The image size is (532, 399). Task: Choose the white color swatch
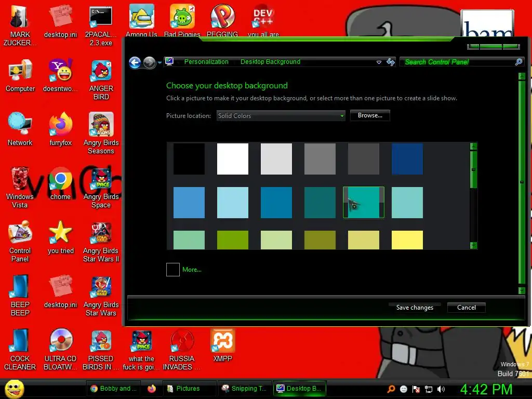(233, 159)
